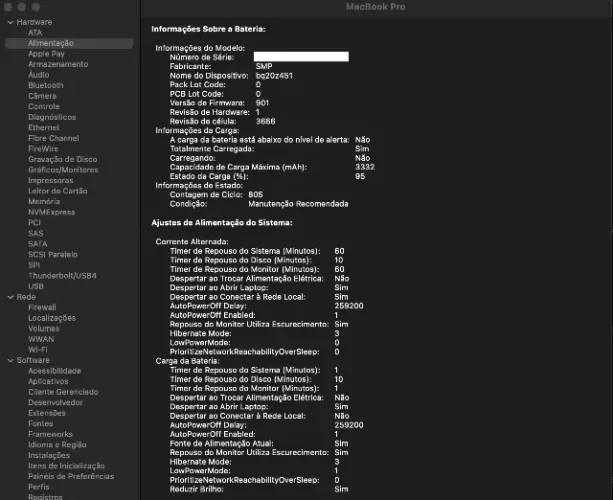Screen dimensions: 613x500
Task: Select WWAN in the sidebar
Action: point(41,339)
